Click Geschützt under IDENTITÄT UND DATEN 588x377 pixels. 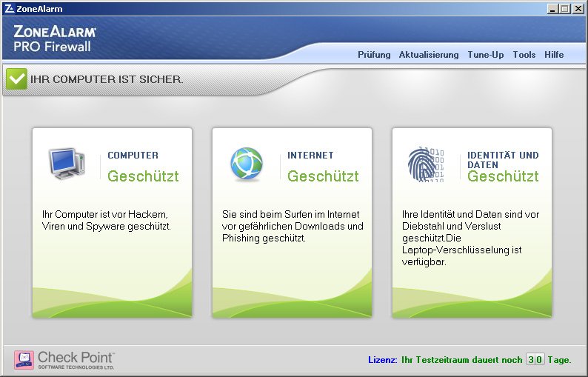(503, 176)
